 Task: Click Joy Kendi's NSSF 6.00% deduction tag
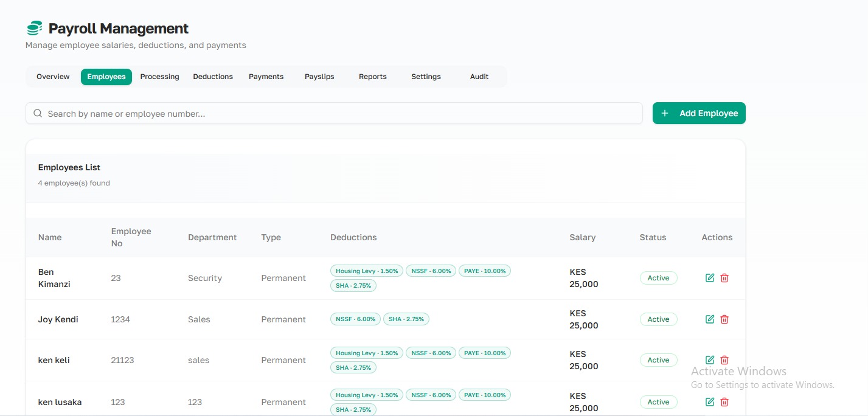pyautogui.click(x=356, y=319)
